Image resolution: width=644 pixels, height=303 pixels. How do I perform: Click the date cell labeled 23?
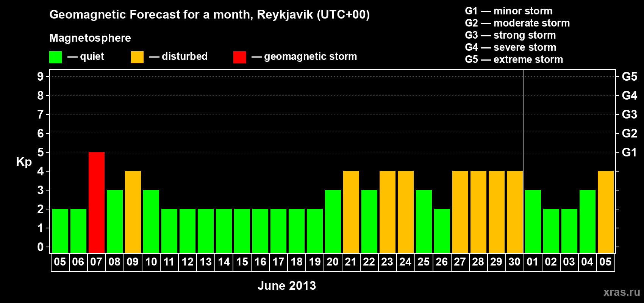(388, 262)
